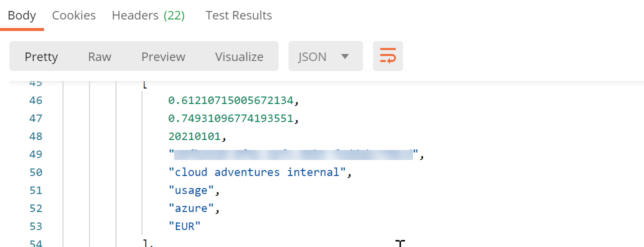The height and width of the screenshot is (247, 644).
Task: Click the value 0.74931096774193551
Action: coord(230,118)
